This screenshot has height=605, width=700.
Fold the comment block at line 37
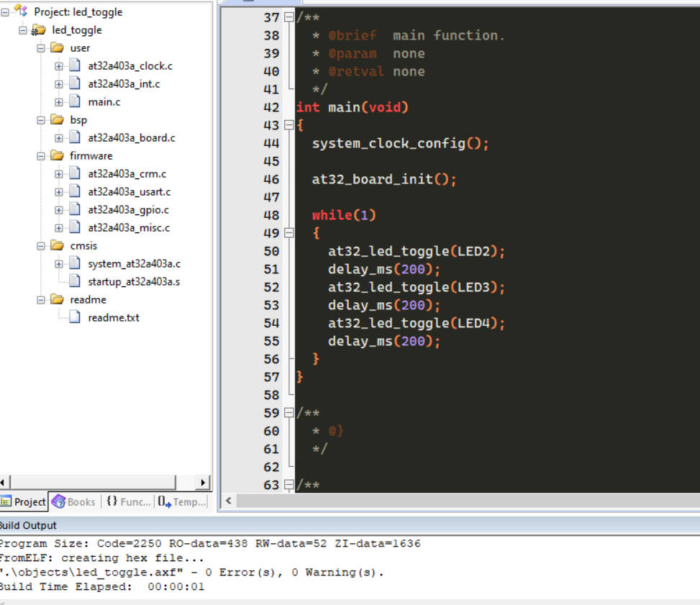click(x=288, y=17)
